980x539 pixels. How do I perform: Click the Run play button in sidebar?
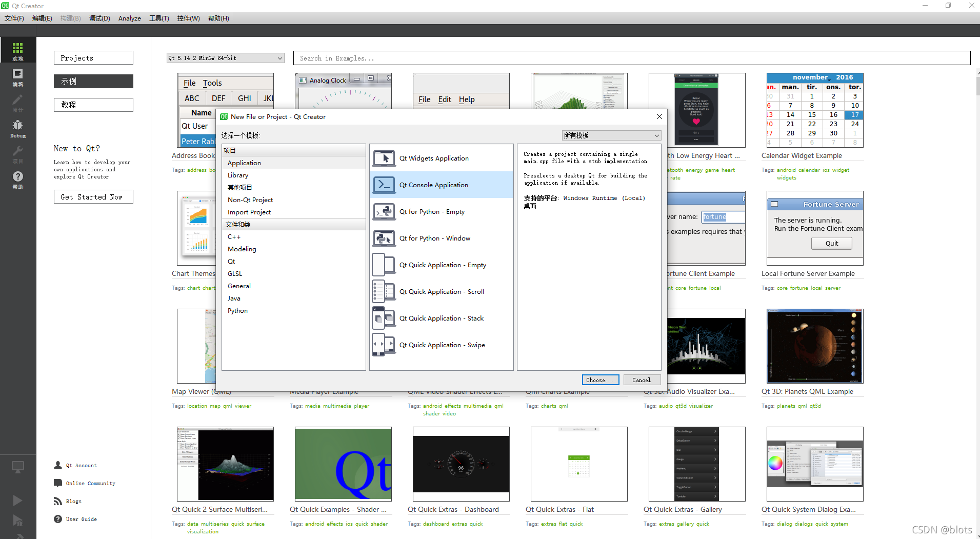coord(18,500)
